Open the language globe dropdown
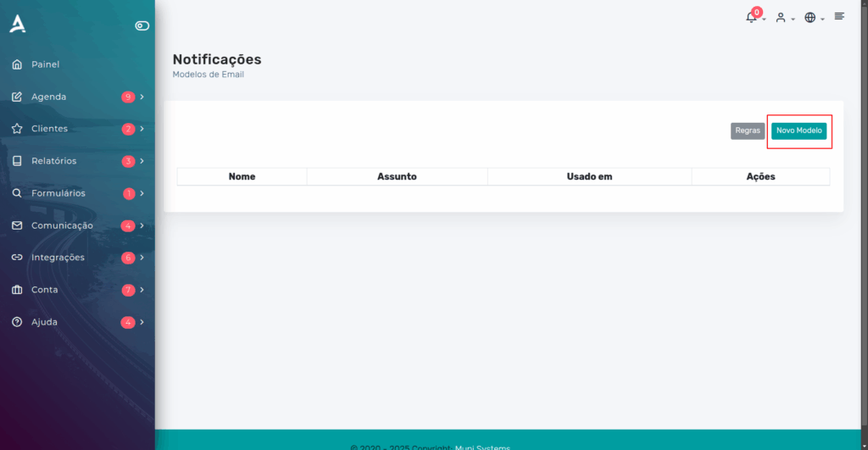The image size is (868, 450). (815, 18)
